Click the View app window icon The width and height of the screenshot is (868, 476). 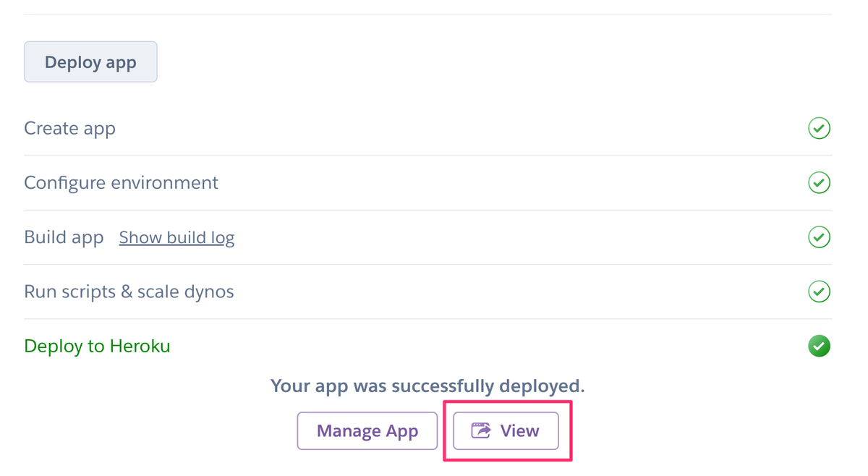481,430
